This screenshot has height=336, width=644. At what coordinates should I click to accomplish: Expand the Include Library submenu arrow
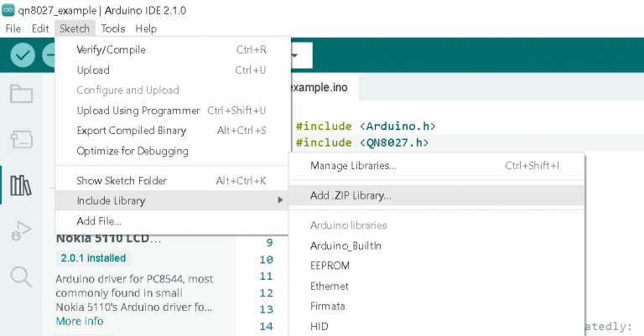[x=280, y=200]
